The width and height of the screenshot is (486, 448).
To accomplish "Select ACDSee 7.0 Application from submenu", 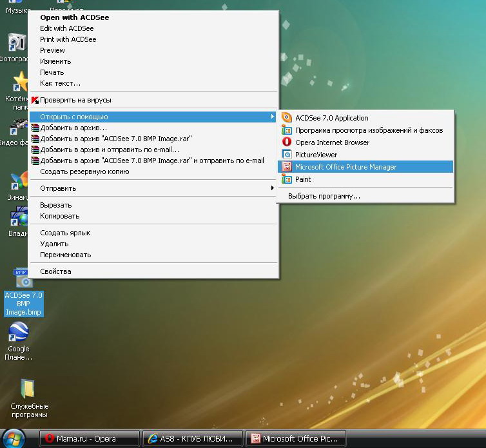I will click(331, 118).
